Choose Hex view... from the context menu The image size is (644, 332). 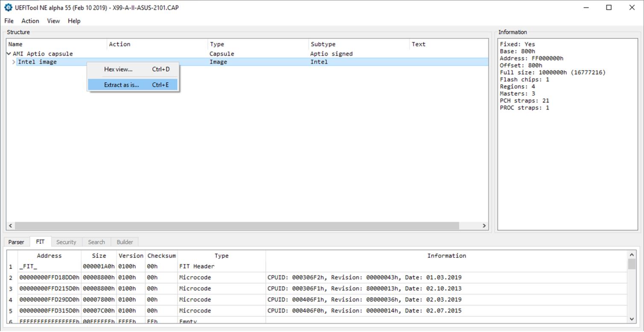pyautogui.click(x=133, y=69)
